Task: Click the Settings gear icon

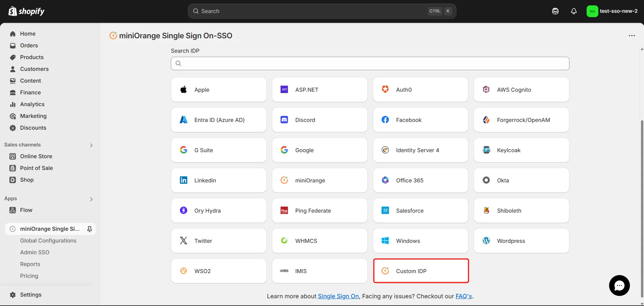Action: (13, 295)
